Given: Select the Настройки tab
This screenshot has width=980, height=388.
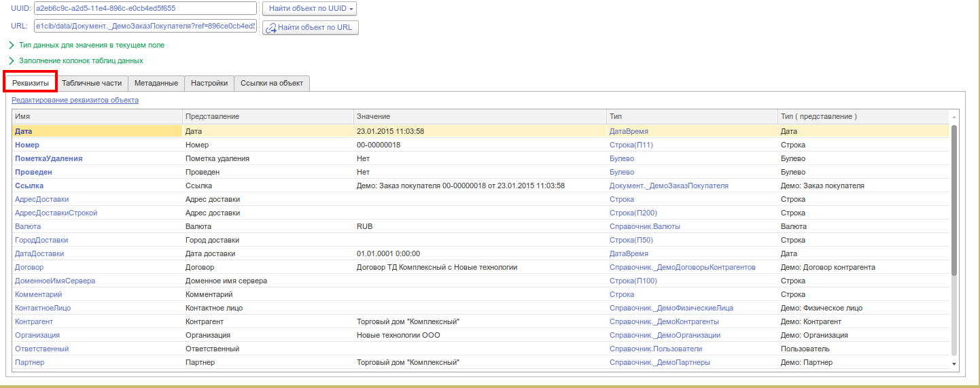Looking at the screenshot, I should tap(209, 83).
